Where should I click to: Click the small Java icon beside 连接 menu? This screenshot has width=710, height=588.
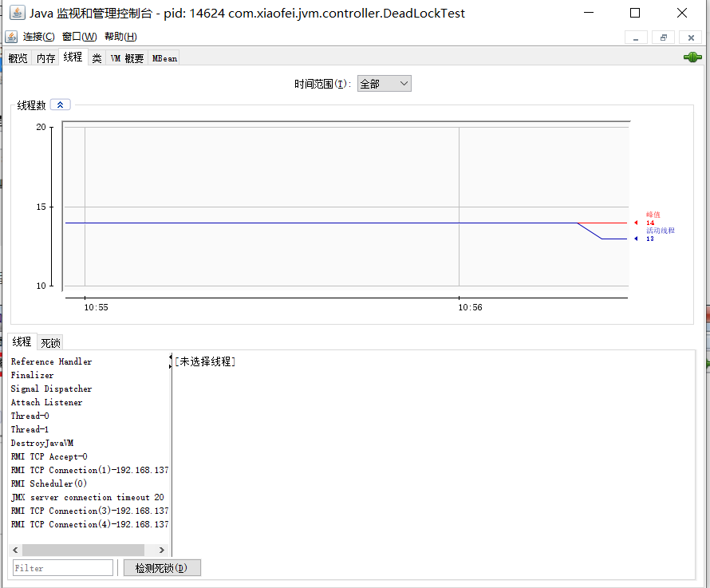(x=11, y=37)
